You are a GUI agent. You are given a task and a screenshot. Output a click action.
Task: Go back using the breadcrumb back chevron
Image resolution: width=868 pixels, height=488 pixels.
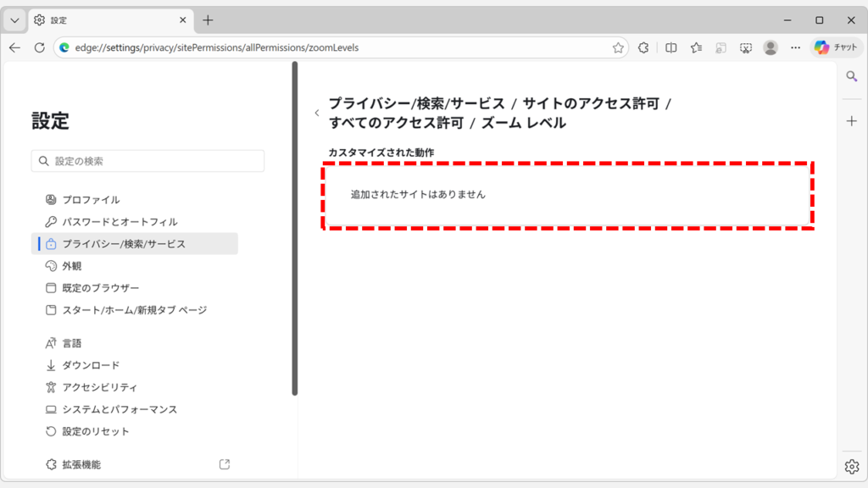[317, 112]
